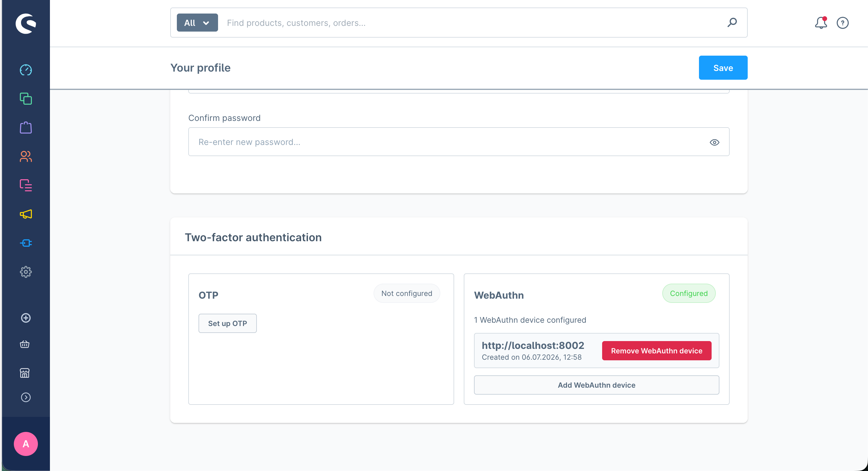This screenshot has width=868, height=471.
Task: Click the Set up OTP button
Action: [x=227, y=323]
